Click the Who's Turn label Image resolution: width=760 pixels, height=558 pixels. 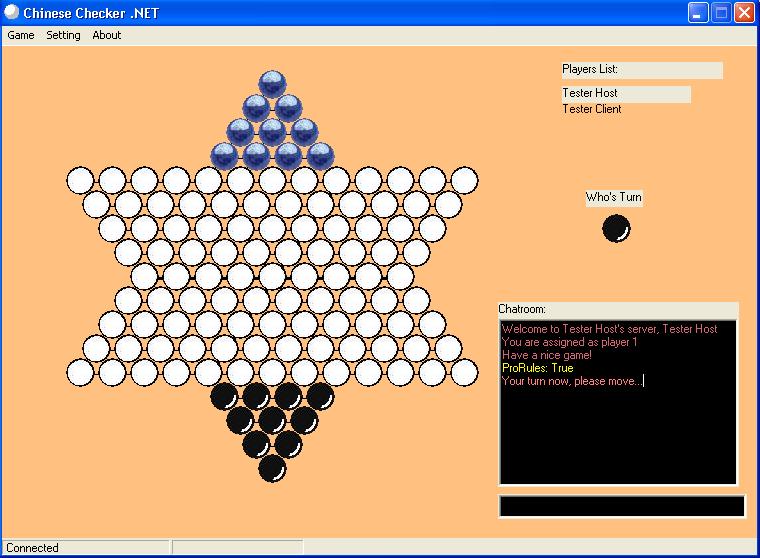pyautogui.click(x=614, y=197)
